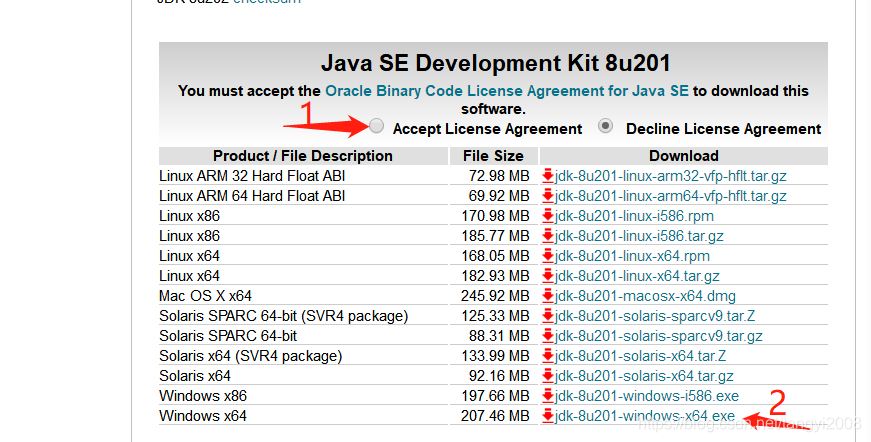Viewport: 871px width, 442px height.
Task: Click the Windows x86 description cell
Action: tap(303, 396)
